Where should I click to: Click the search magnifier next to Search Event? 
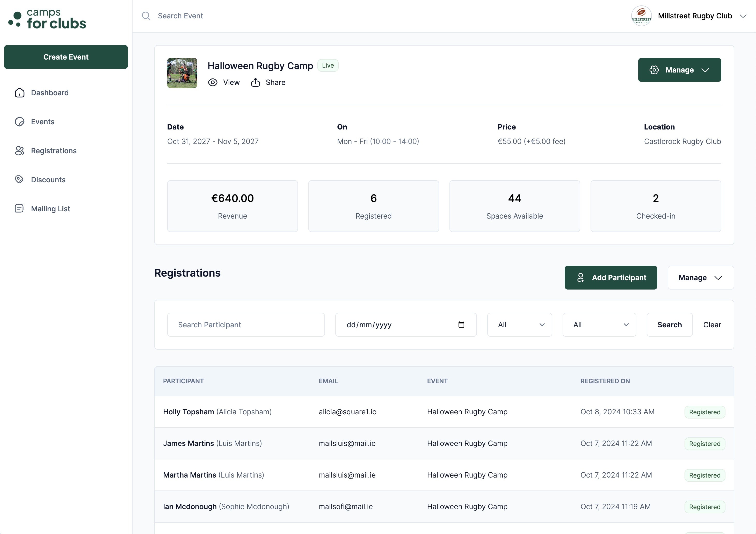146,16
